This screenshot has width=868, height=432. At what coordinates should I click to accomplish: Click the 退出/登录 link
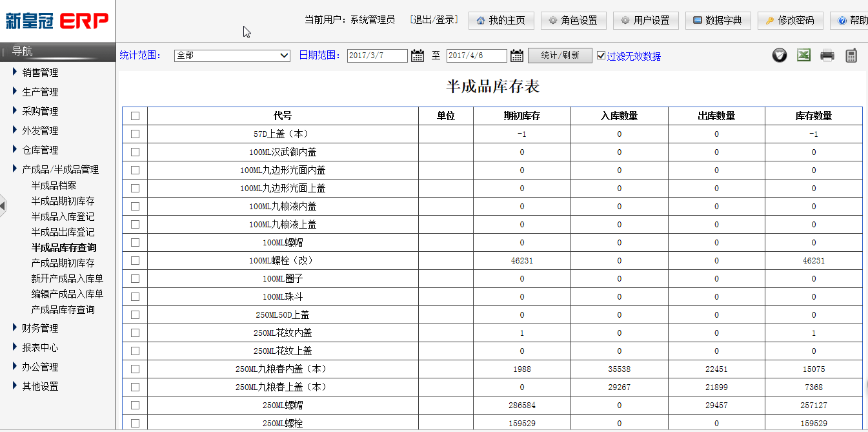[x=434, y=20]
